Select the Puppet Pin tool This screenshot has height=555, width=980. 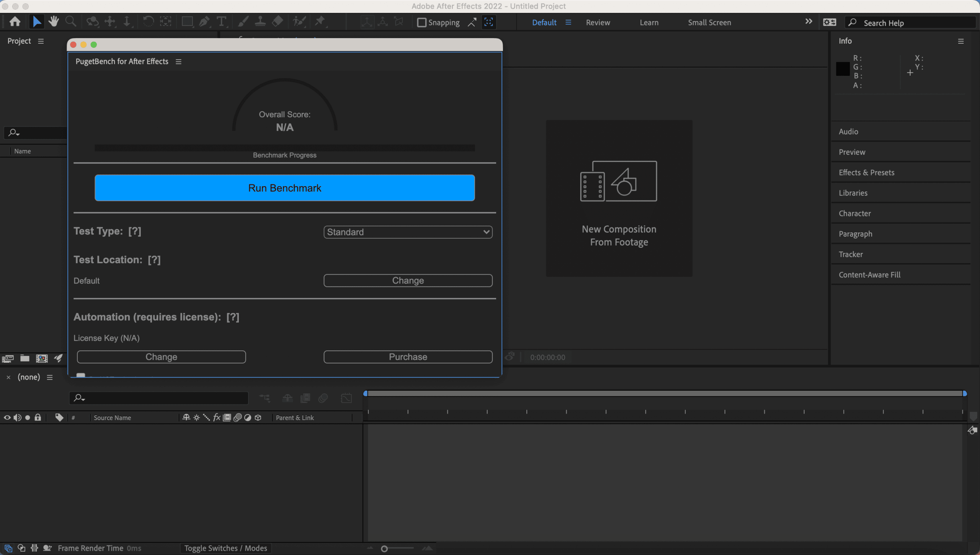pyautogui.click(x=320, y=21)
